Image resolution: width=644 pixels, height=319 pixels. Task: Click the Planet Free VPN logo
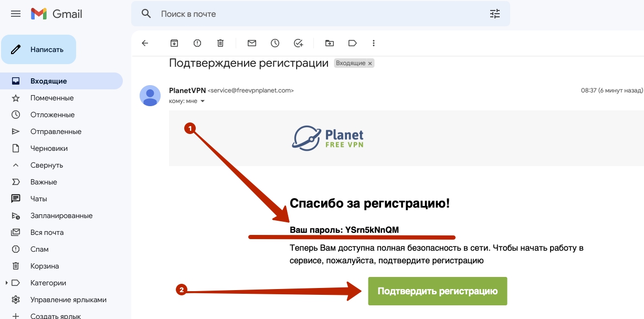(328, 138)
